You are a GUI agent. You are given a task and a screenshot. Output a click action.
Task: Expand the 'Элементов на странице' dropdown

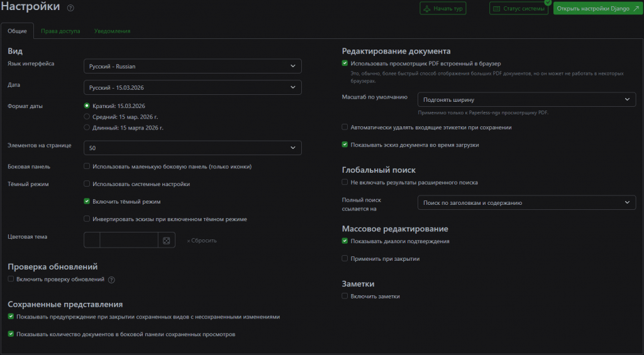192,148
